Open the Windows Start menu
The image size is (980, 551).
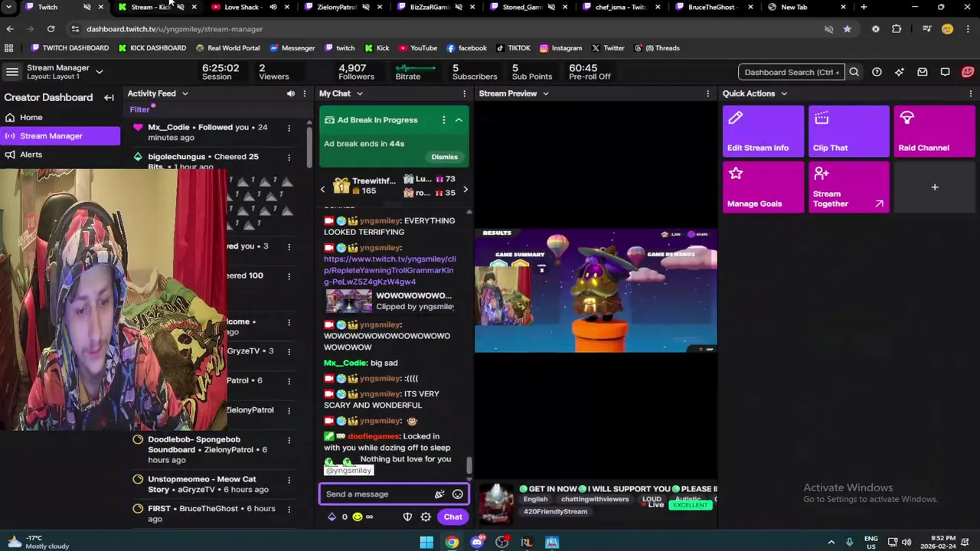click(x=426, y=543)
